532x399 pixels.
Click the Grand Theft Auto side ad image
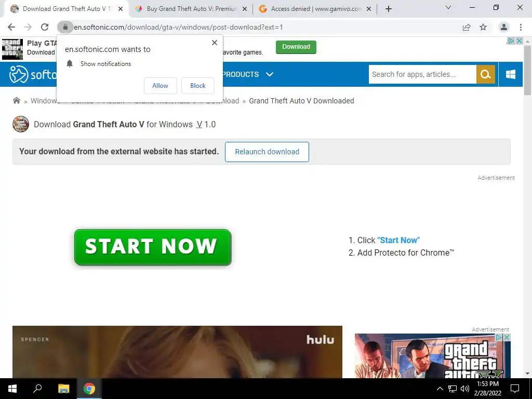click(x=433, y=355)
